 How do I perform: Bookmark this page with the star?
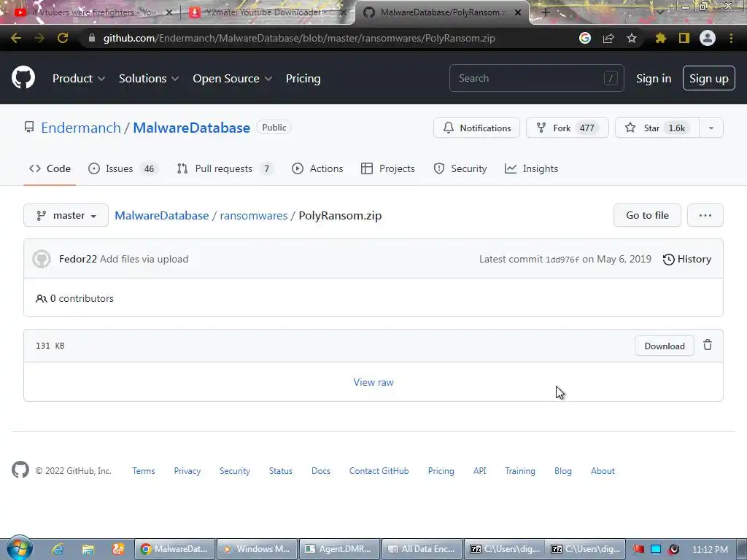tap(632, 38)
